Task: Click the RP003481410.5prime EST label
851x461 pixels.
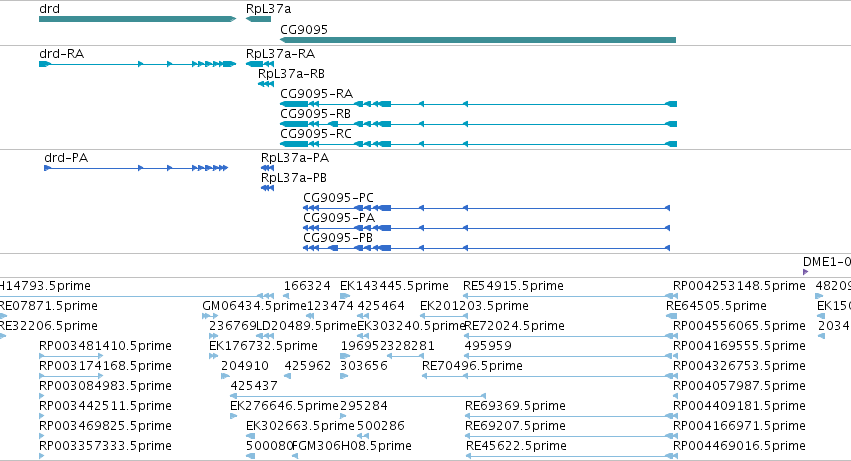Action: tap(105, 346)
